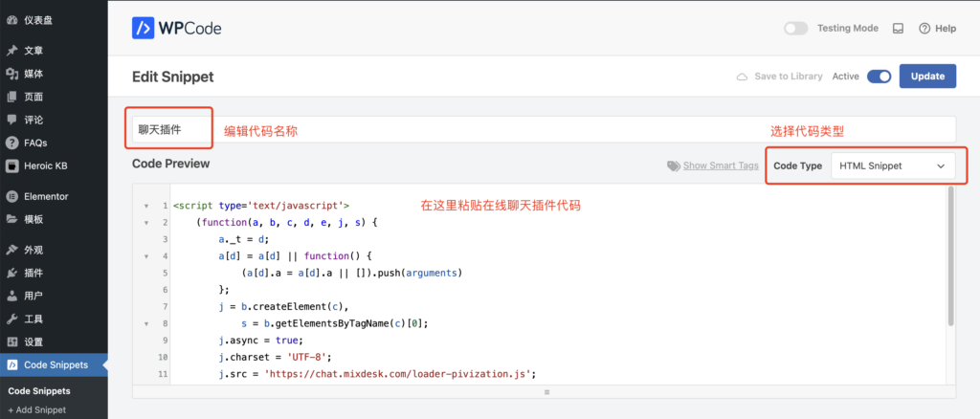The width and height of the screenshot is (980, 419).
Task: Click the settings icon for 设置
Action: (11, 342)
